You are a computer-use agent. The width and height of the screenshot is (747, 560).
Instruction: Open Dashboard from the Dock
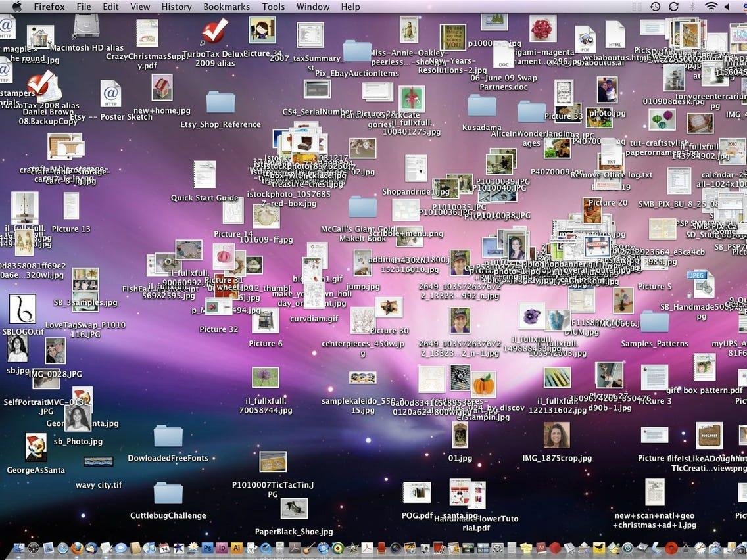click(33, 549)
